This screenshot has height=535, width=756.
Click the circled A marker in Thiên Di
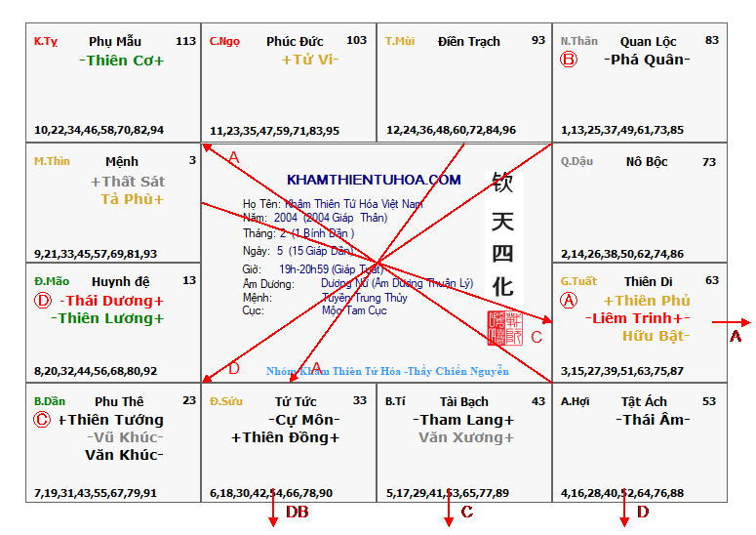pos(568,301)
